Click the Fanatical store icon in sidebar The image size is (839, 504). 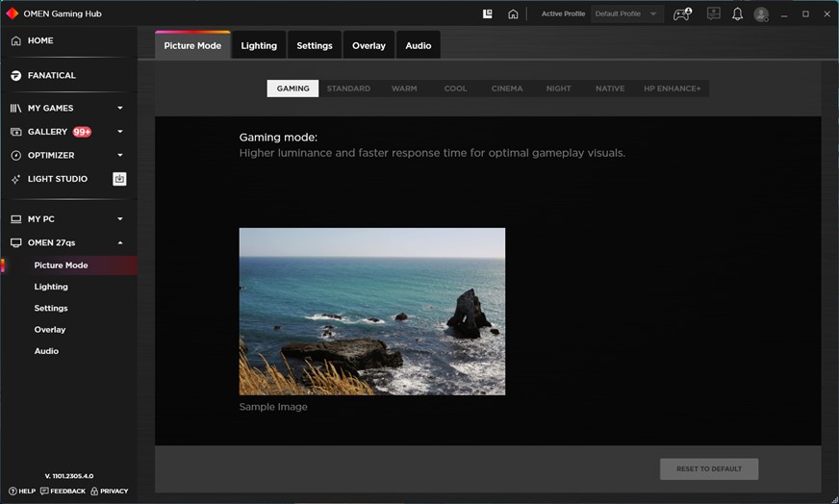(15, 75)
